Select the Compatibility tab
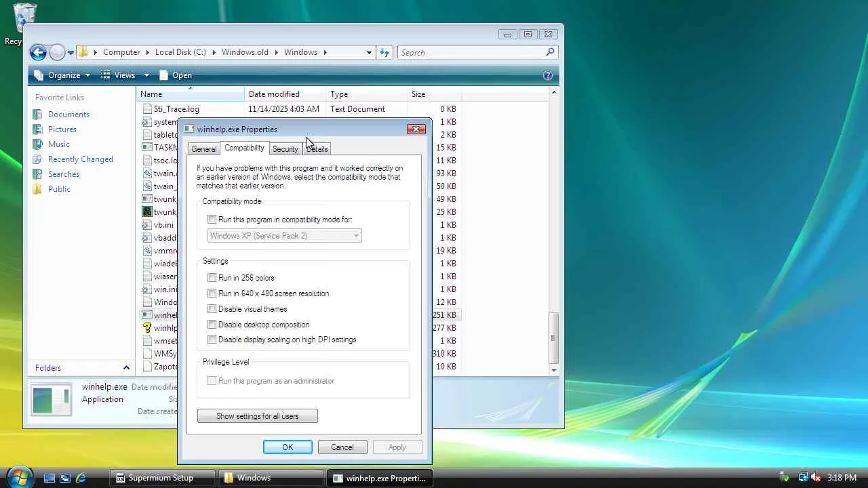 point(244,148)
